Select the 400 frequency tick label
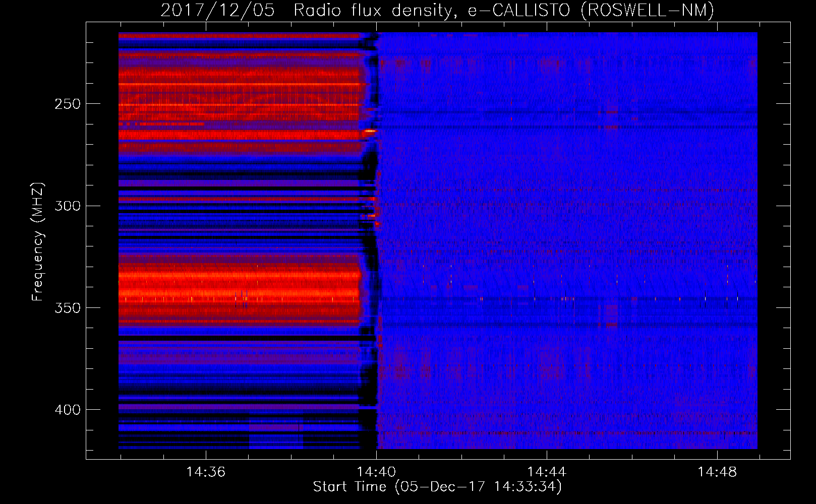 (68, 410)
